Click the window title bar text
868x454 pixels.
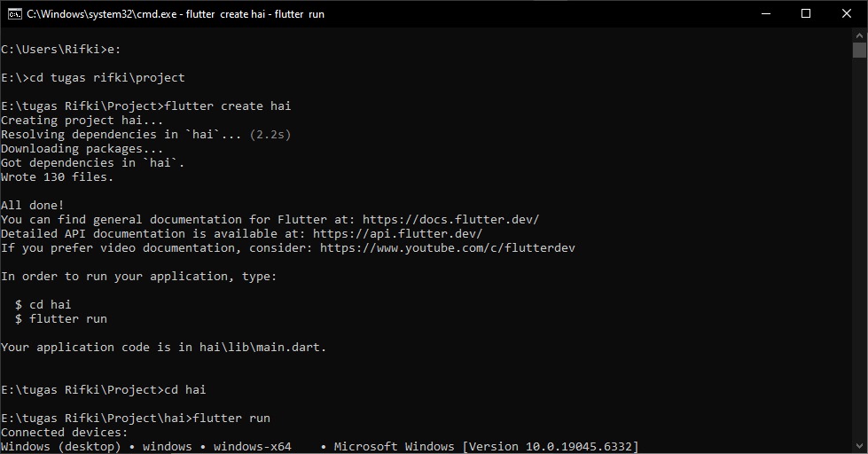(176, 14)
